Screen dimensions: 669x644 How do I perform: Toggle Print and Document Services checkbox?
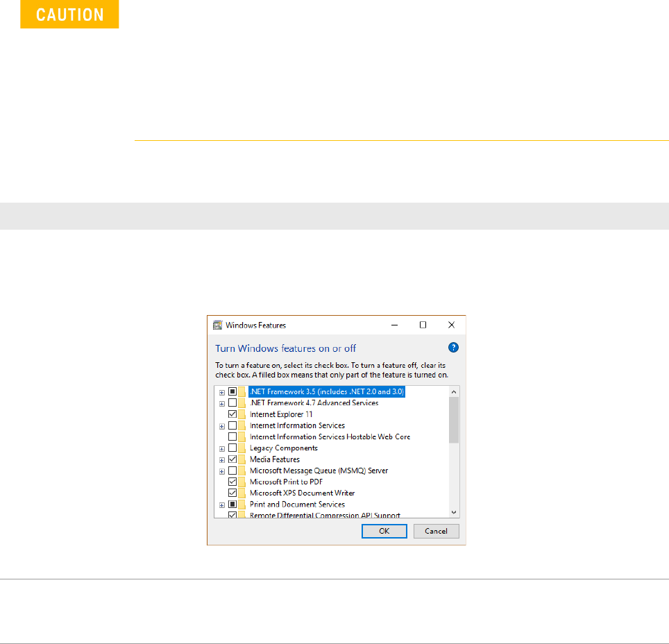coord(232,505)
